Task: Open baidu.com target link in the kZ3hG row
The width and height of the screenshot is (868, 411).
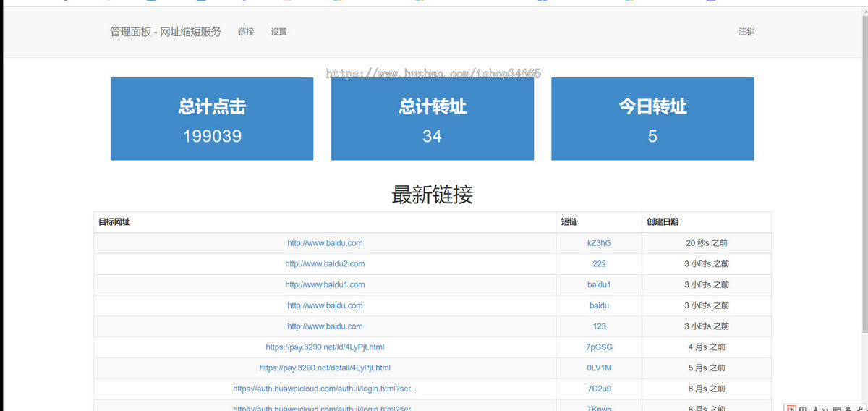Action: tap(325, 243)
